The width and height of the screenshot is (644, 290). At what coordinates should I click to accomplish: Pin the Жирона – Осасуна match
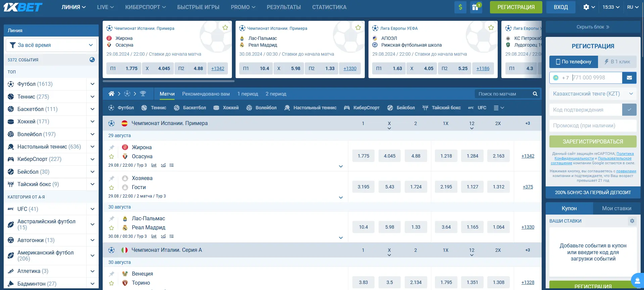click(x=112, y=148)
